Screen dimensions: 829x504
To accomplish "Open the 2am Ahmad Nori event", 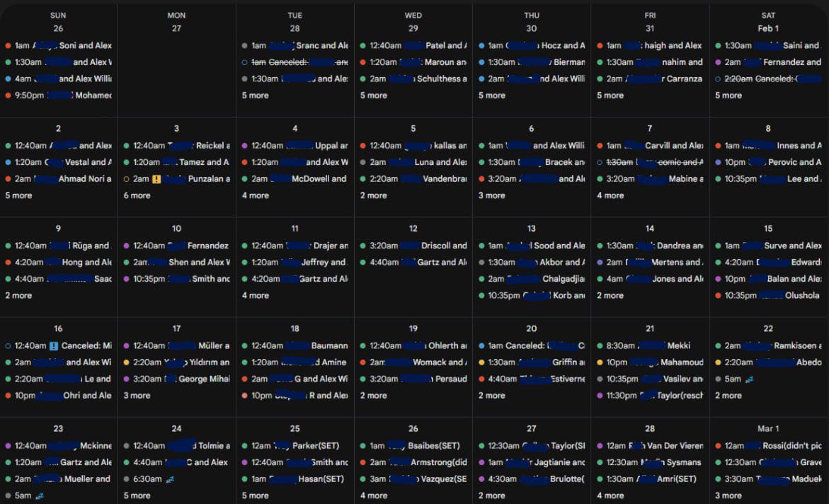I will tap(59, 179).
